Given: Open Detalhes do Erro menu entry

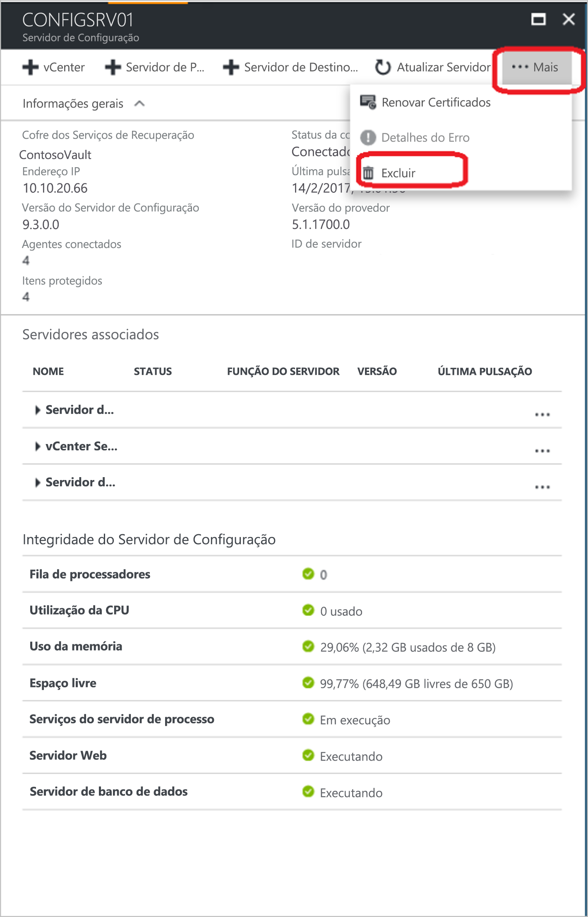Looking at the screenshot, I should 425,137.
